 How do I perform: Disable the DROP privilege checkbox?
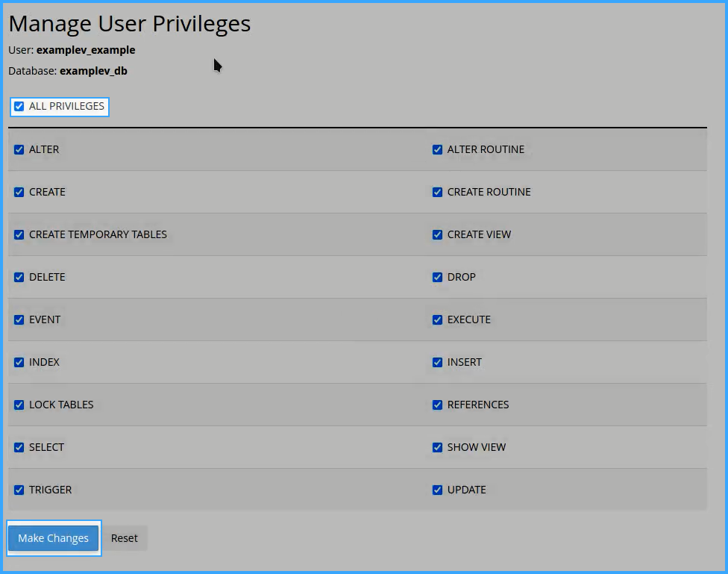437,278
